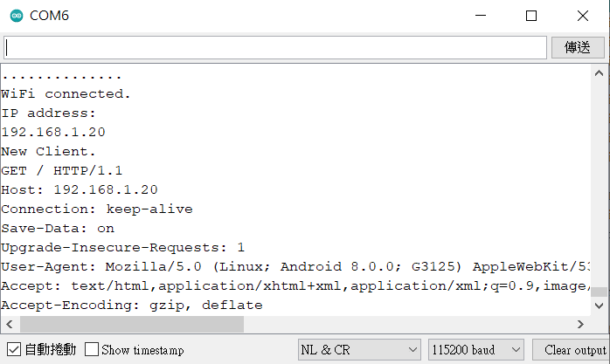Click the vertical scrollbar up arrow
This screenshot has height=364, width=610.
[x=599, y=73]
